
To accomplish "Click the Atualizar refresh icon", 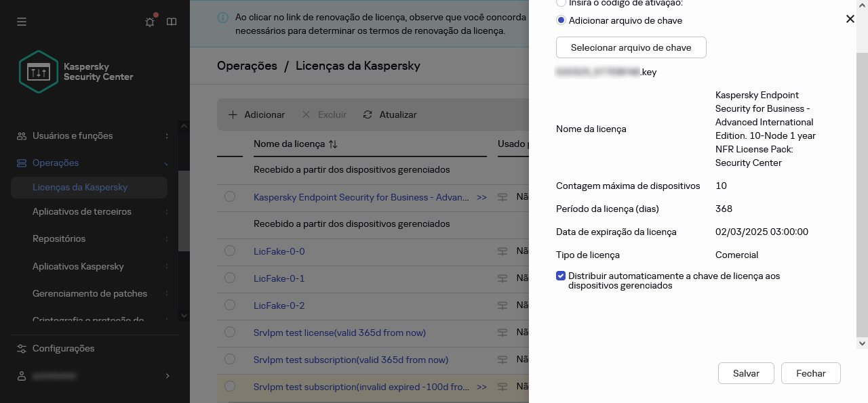I will point(368,114).
